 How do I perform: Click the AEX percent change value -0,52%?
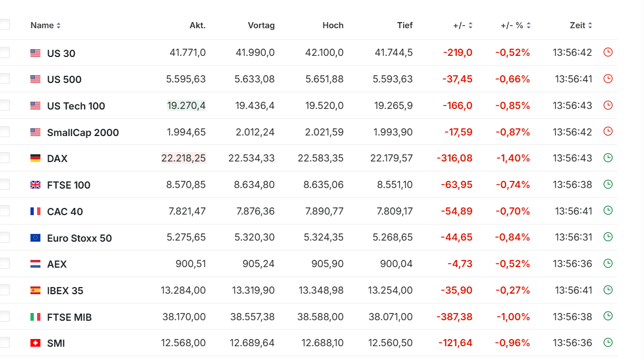point(512,264)
